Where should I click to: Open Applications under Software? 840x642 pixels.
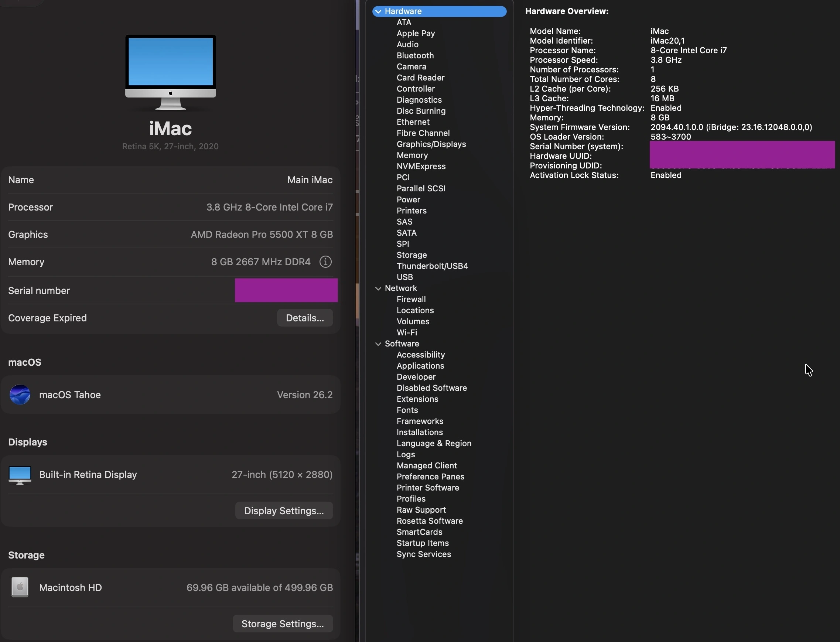click(x=420, y=366)
